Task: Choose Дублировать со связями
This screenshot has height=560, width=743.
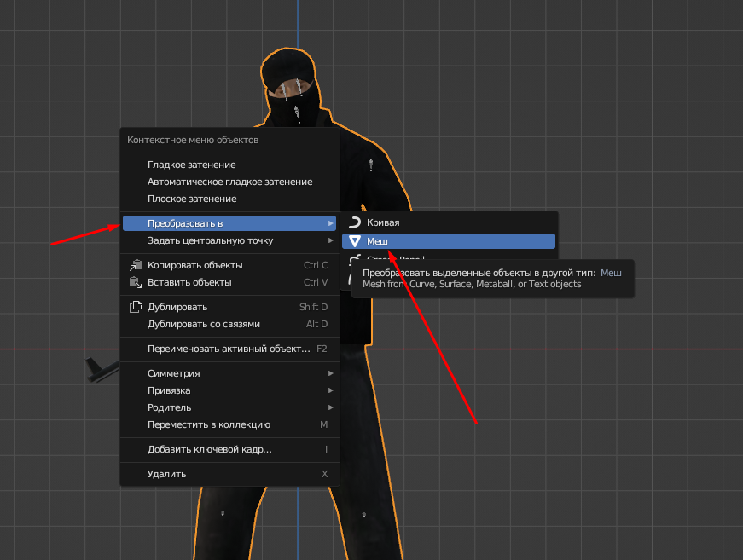Action: 203,324
